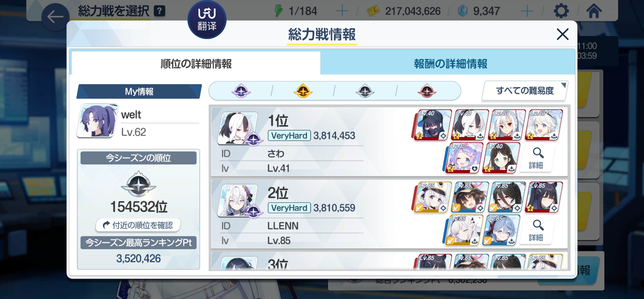Open the 翻译 translate floating button
Image resolution: width=644 pixels, height=299 pixels.
point(207,19)
